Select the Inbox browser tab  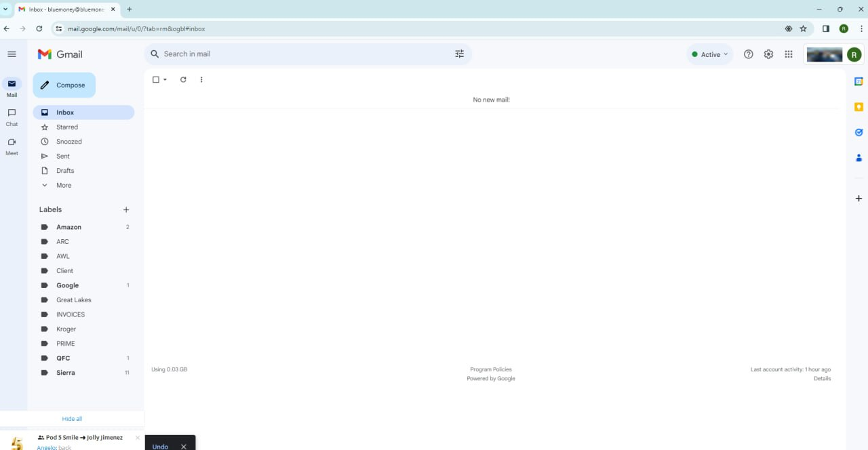click(x=66, y=9)
